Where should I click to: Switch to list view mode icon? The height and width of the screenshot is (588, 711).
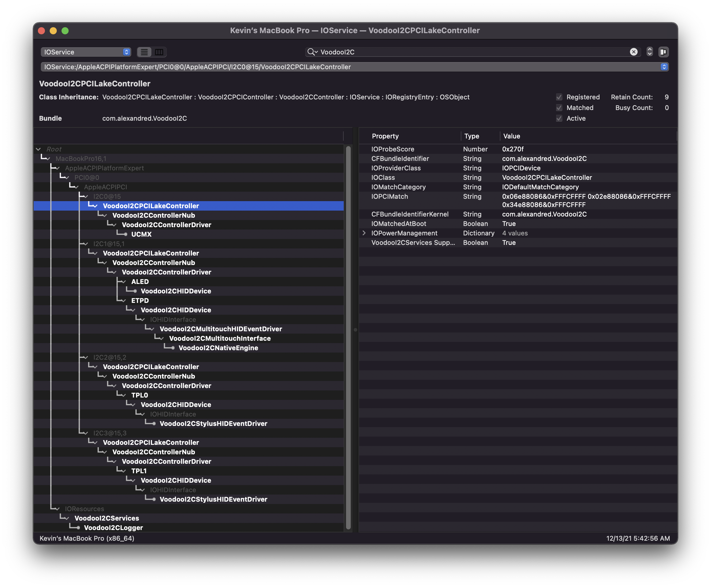pyautogui.click(x=144, y=52)
